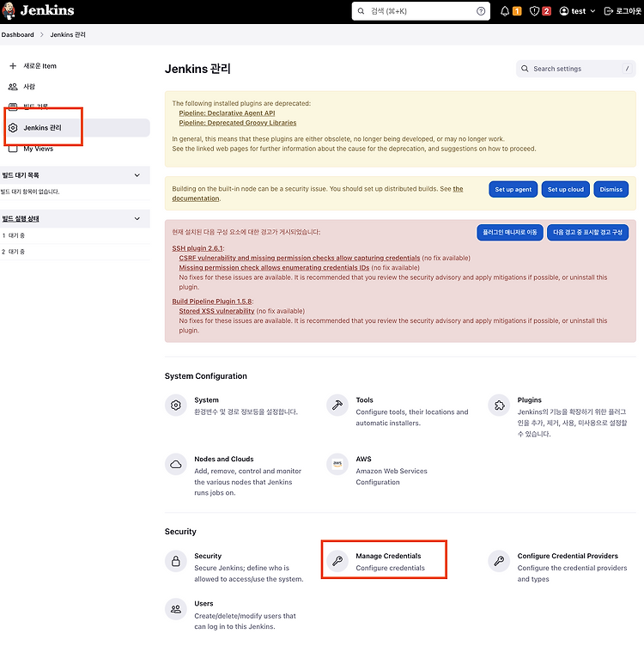Select 새로운 Item in sidebar
This screenshot has width=644, height=646.
click(40, 66)
